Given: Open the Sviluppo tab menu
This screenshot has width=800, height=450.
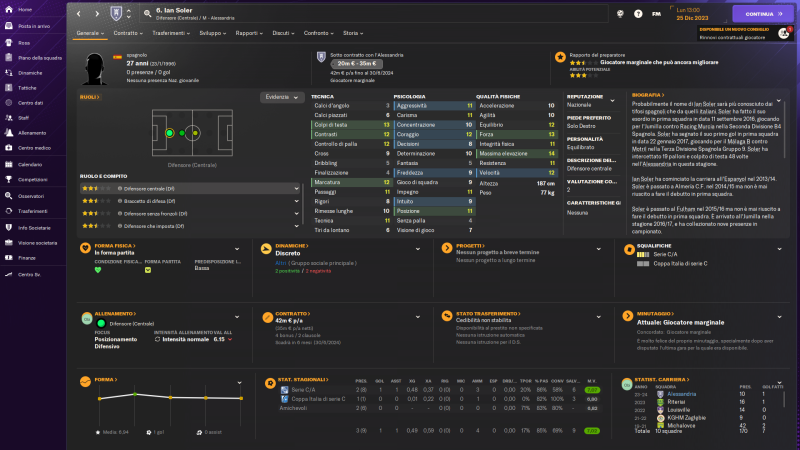Looking at the screenshot, I should pyautogui.click(x=212, y=33).
